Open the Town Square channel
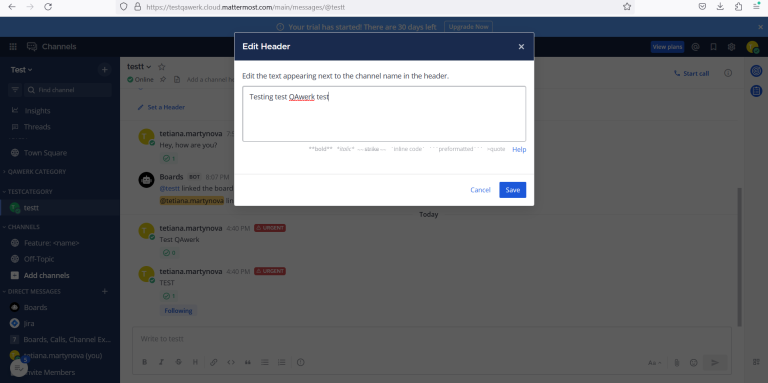Viewport: 768px width, 383px height. [x=45, y=153]
